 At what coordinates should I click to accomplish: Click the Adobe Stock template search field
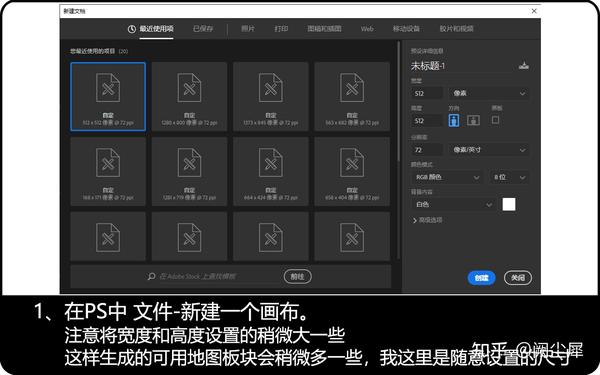coord(218,276)
